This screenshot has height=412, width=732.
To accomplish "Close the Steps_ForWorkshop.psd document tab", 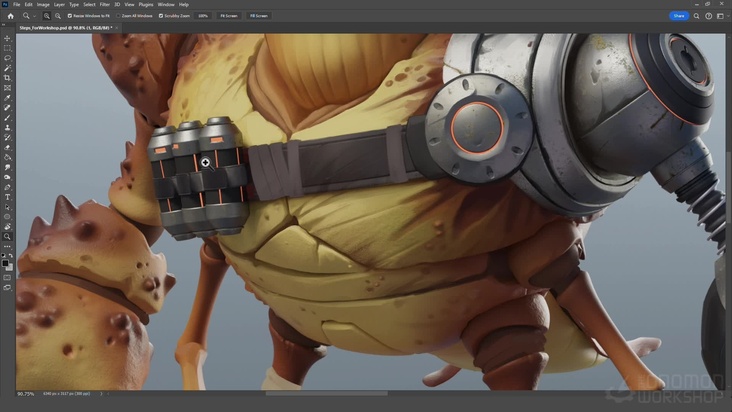I will pyautogui.click(x=117, y=28).
